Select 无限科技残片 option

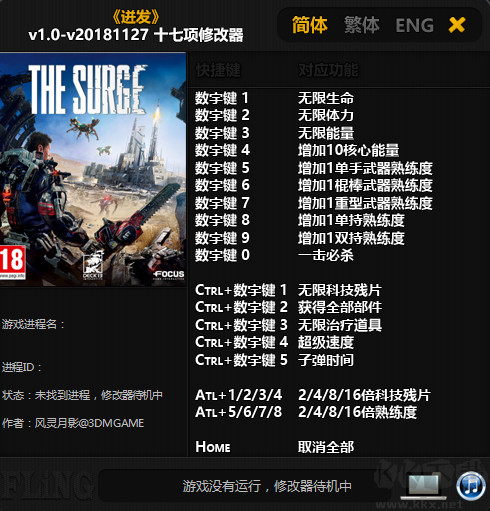click(x=340, y=290)
